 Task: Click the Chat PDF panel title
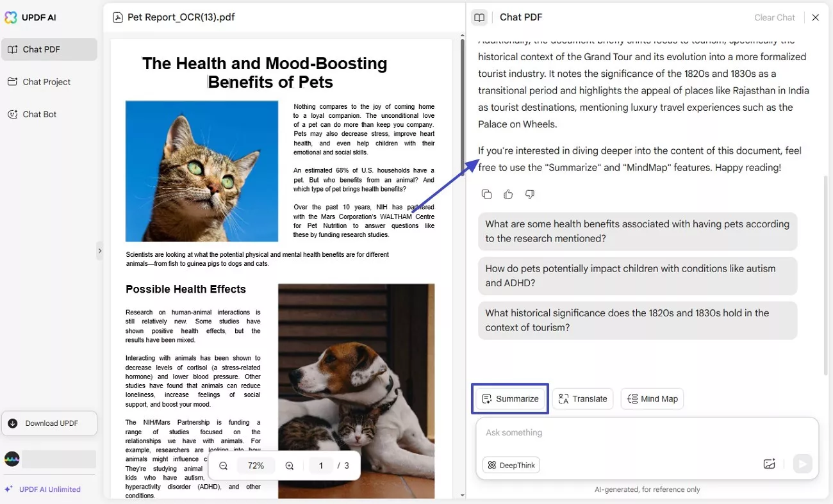click(x=521, y=17)
